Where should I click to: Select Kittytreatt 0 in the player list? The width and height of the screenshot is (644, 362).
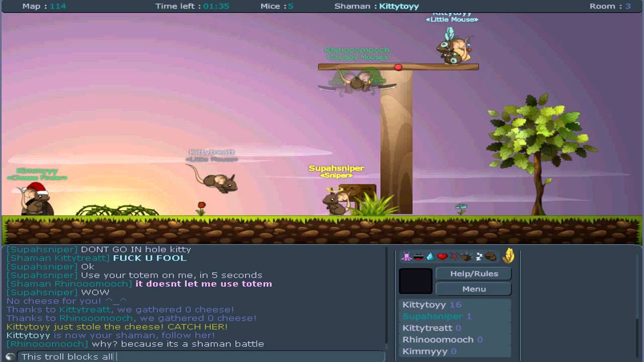[x=455, y=328]
